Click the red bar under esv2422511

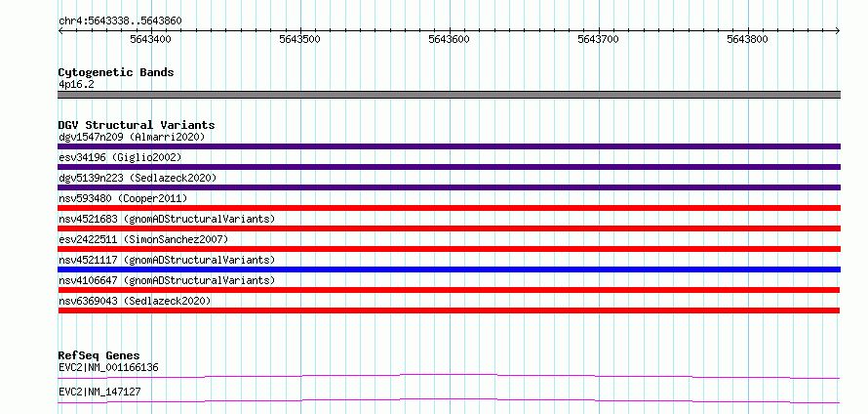click(449, 249)
